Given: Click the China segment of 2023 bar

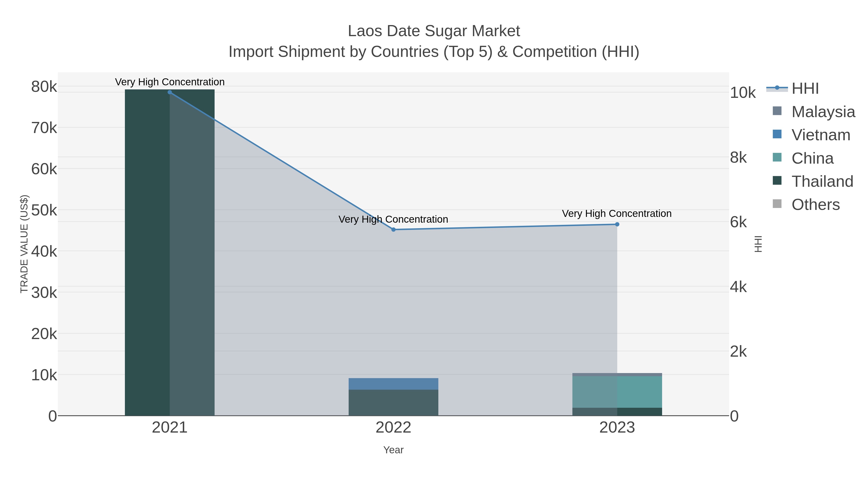Looking at the screenshot, I should click(x=617, y=392).
